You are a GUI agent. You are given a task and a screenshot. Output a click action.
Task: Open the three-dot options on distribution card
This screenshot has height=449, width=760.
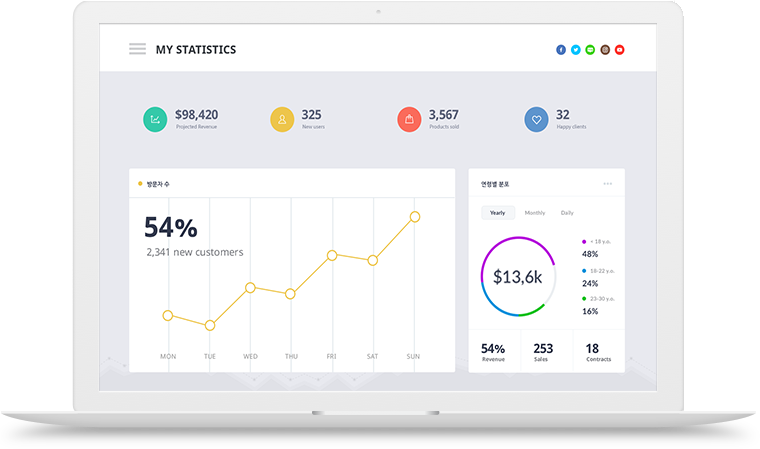608,184
